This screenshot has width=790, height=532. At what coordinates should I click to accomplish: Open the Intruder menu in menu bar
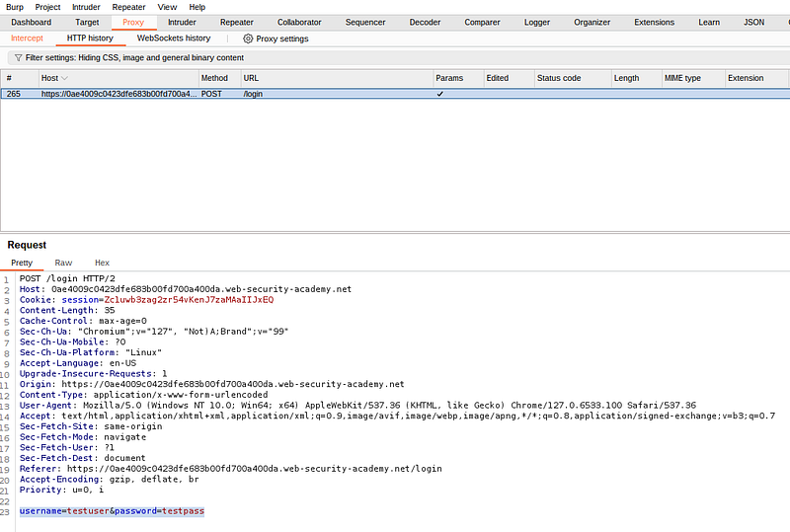point(86,7)
